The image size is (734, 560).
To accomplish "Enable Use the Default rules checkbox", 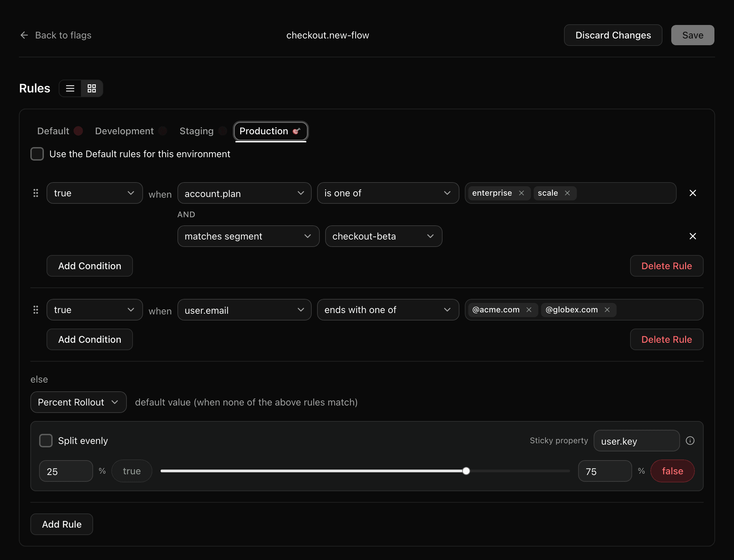I will coord(37,154).
